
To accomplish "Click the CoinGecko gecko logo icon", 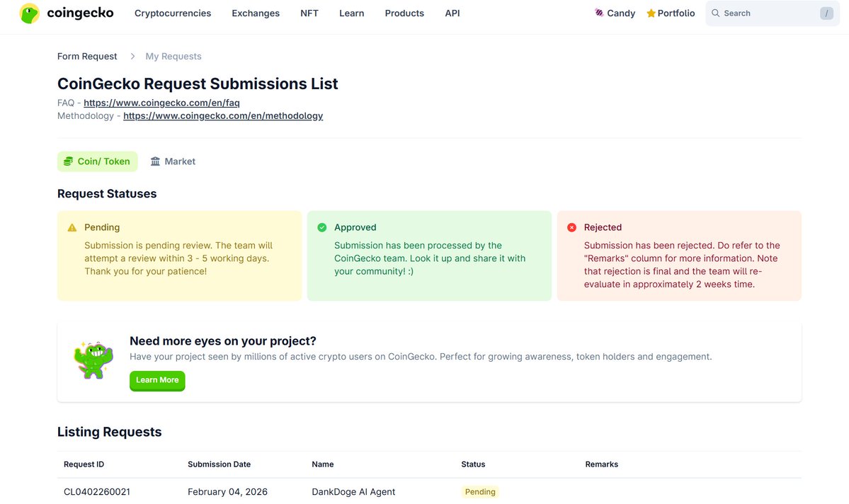I will coord(29,13).
